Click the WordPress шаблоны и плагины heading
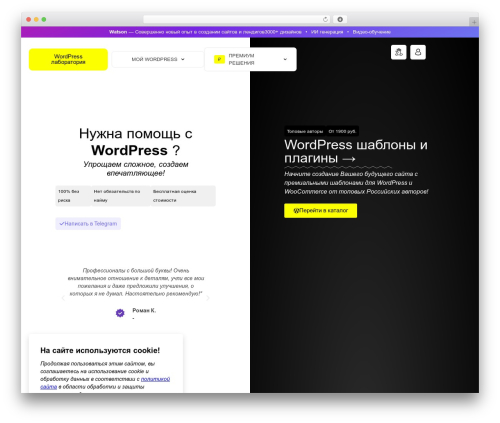The image size is (500, 423). tap(356, 151)
